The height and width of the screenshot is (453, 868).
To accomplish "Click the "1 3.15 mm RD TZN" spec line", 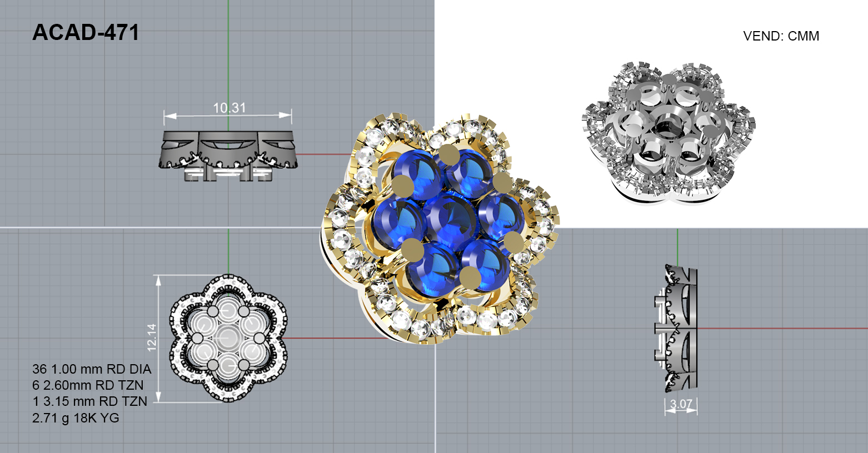I will pos(89,401).
